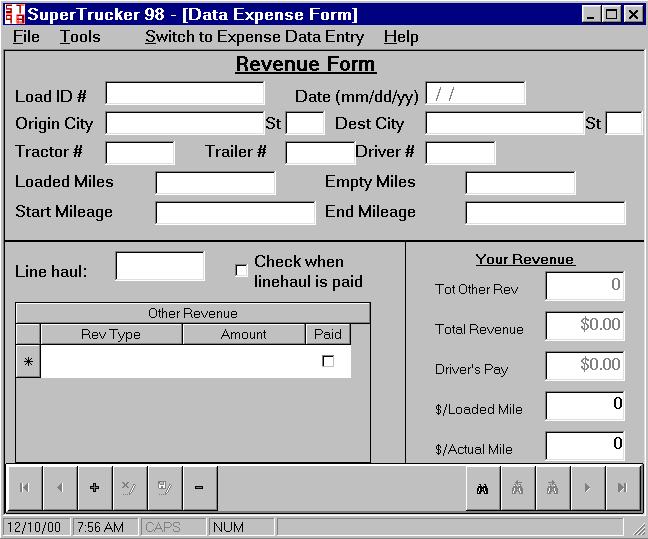Click the Line haul amount field
Screen dimensions: 648x539
click(x=160, y=266)
